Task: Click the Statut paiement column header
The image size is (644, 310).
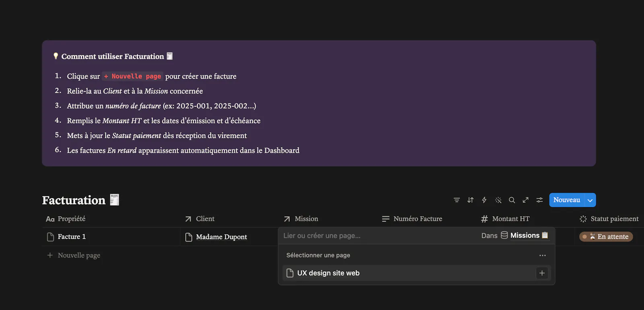Action: click(609, 219)
